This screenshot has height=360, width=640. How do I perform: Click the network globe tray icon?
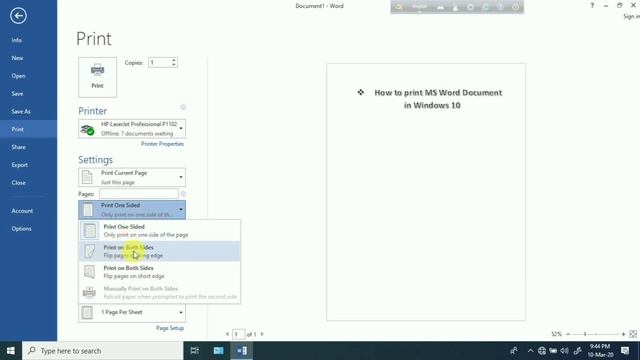(542, 351)
